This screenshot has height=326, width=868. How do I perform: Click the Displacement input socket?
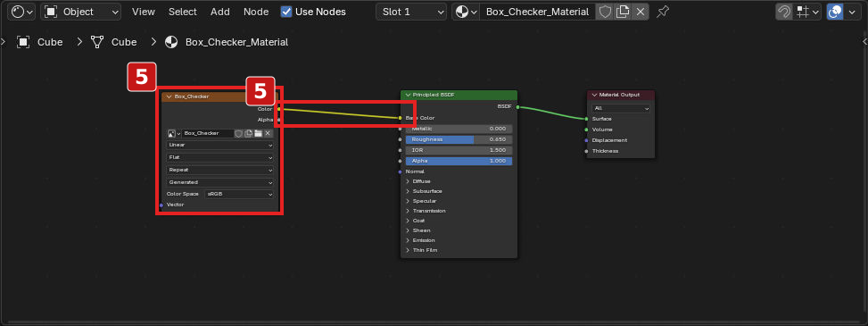pyautogui.click(x=586, y=140)
